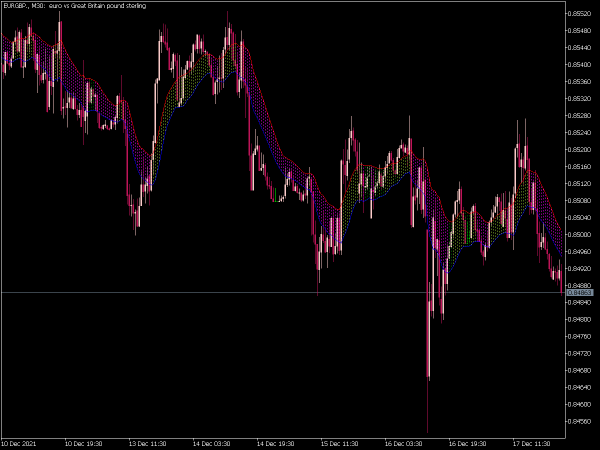The height and width of the screenshot is (450, 600).
Task: Click the 14 Dec 03:30 time label
Action: [211, 444]
